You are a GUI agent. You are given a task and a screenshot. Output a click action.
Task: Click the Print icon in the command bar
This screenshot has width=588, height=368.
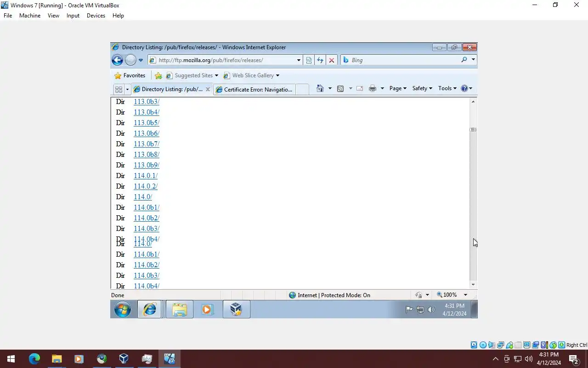pyautogui.click(x=373, y=88)
